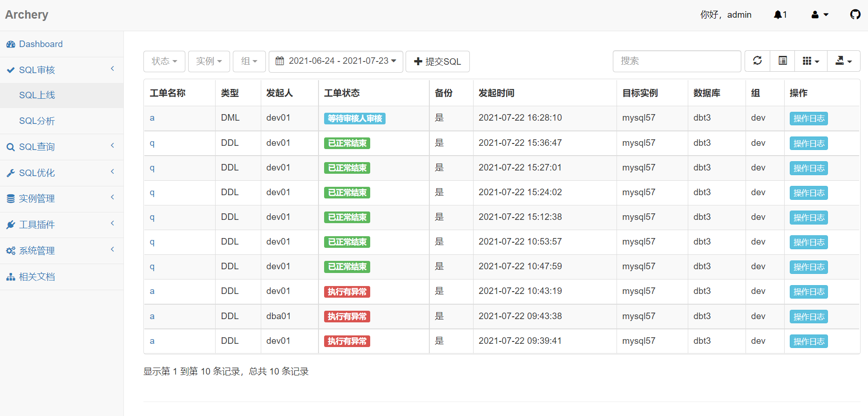Click the SQL查询 magnifier icon
The width and height of the screenshot is (868, 416).
[11, 147]
